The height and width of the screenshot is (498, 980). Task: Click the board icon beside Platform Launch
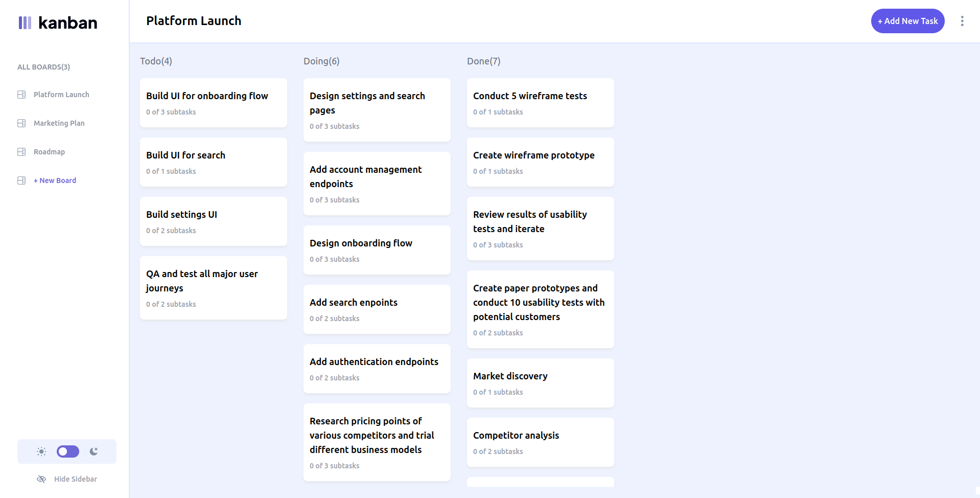coord(21,95)
